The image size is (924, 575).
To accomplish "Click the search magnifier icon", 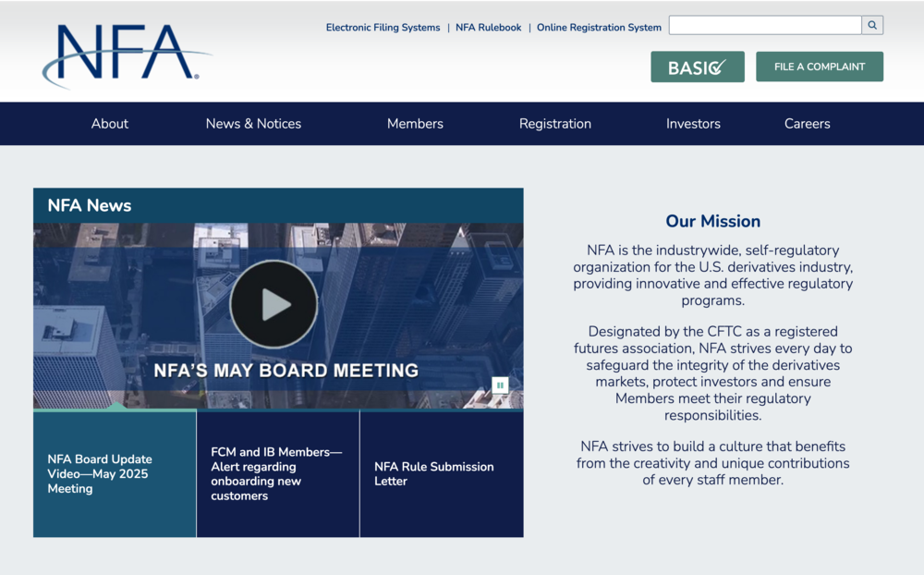I will [872, 25].
